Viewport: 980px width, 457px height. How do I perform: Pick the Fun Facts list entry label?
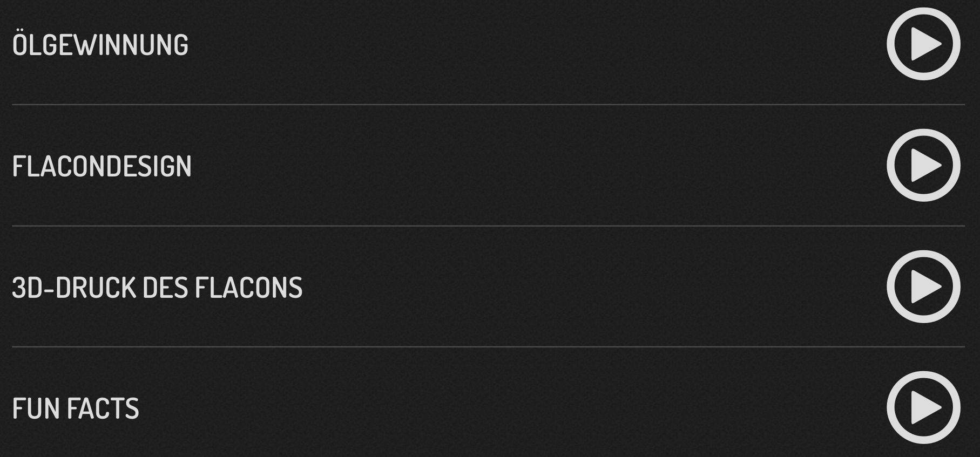(x=76, y=408)
